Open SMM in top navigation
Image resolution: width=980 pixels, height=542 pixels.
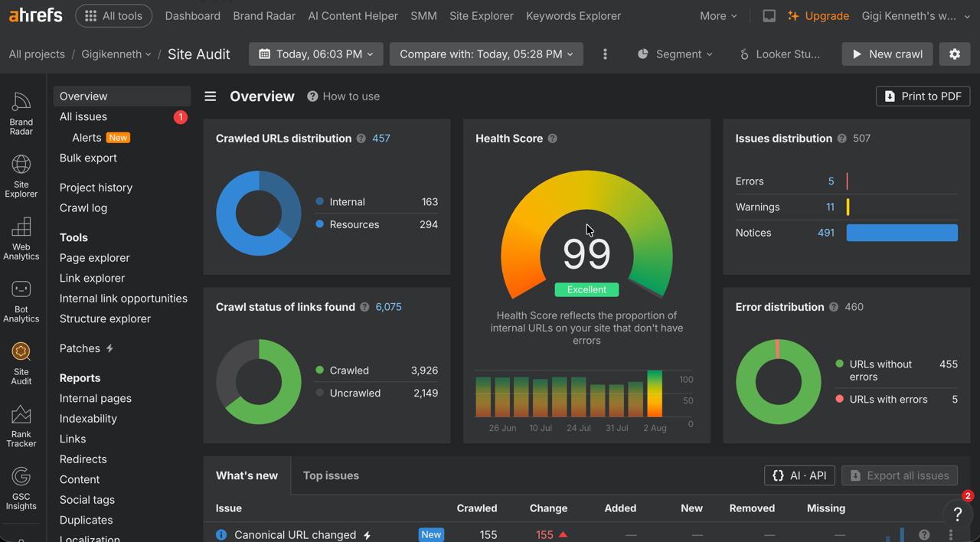pyautogui.click(x=423, y=16)
